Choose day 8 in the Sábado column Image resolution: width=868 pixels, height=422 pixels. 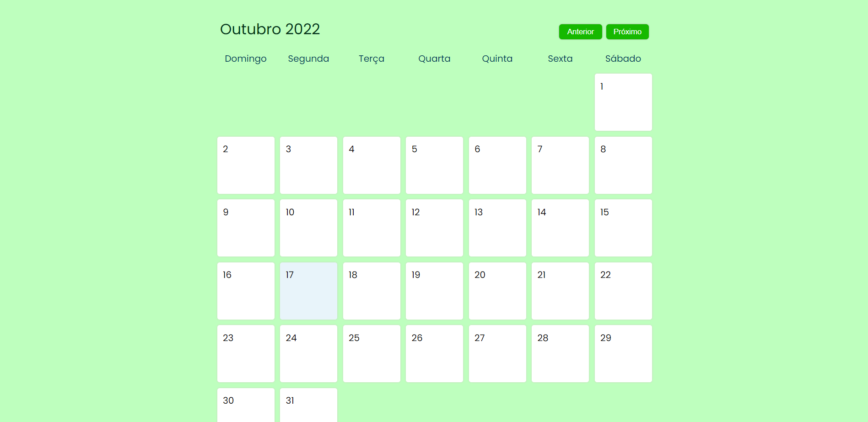(x=623, y=165)
